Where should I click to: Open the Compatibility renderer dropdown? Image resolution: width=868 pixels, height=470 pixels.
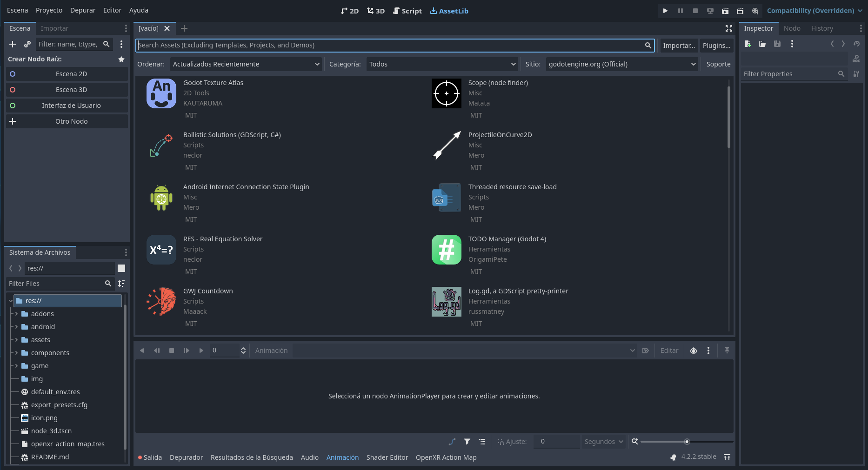click(815, 11)
